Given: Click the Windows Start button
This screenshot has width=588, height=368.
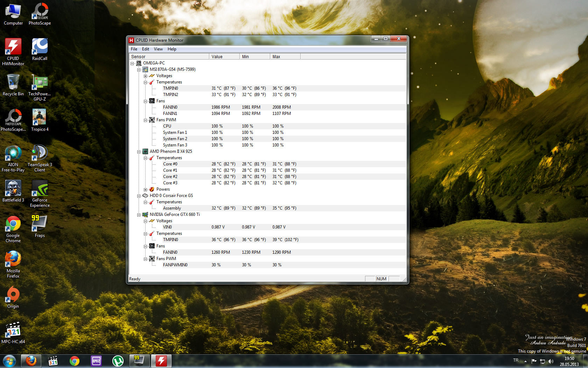Looking at the screenshot, I should tap(9, 361).
